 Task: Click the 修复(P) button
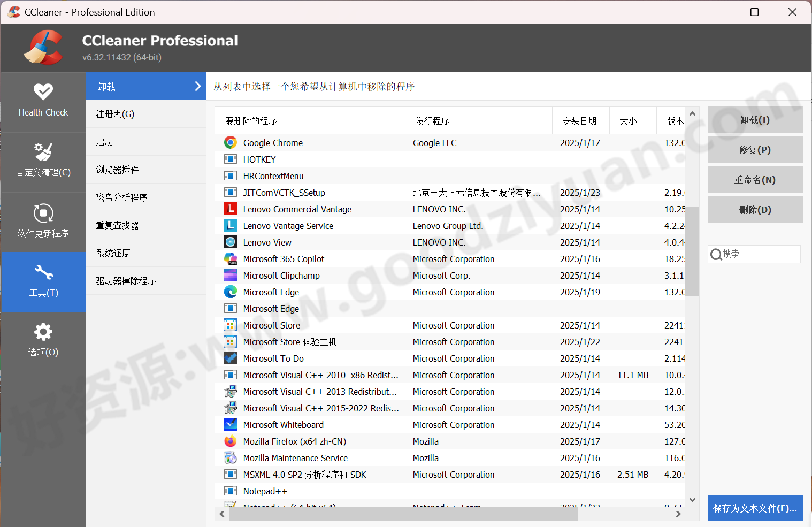(x=754, y=150)
